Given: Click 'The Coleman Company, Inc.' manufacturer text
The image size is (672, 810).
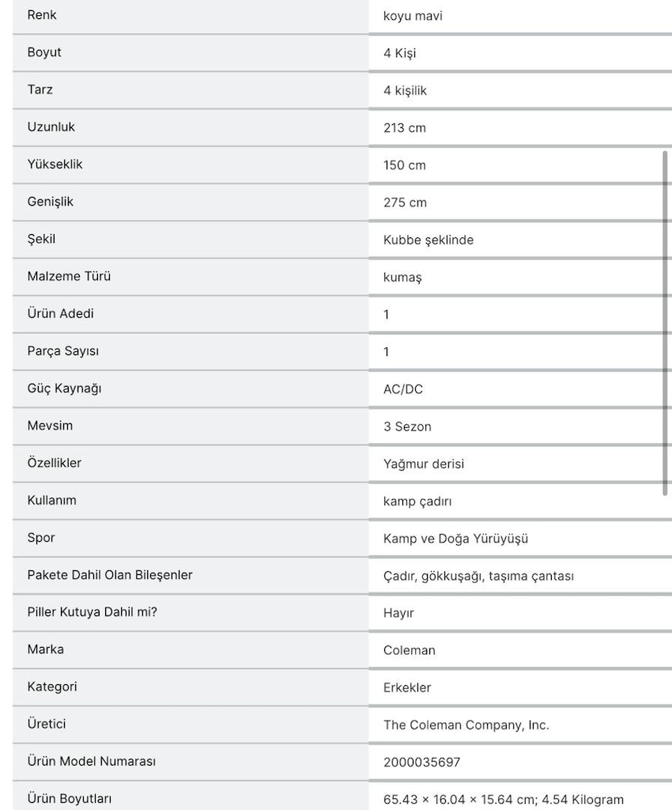Looking at the screenshot, I should point(466,725).
